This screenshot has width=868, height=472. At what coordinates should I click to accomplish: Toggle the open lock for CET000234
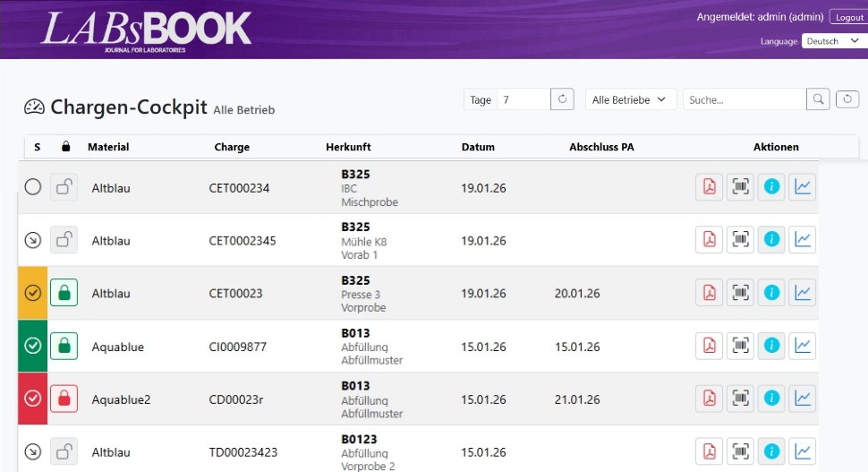pyautogui.click(x=64, y=186)
